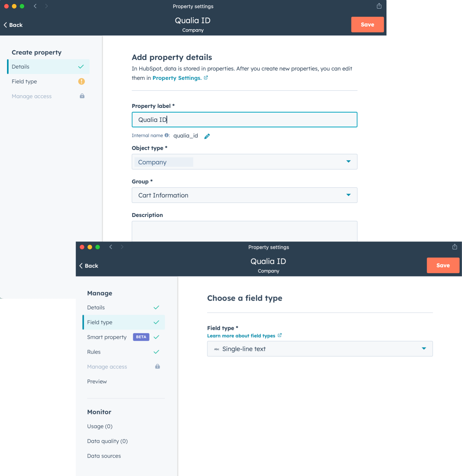
Task: Open Data sources under Monitor
Action: click(x=104, y=456)
